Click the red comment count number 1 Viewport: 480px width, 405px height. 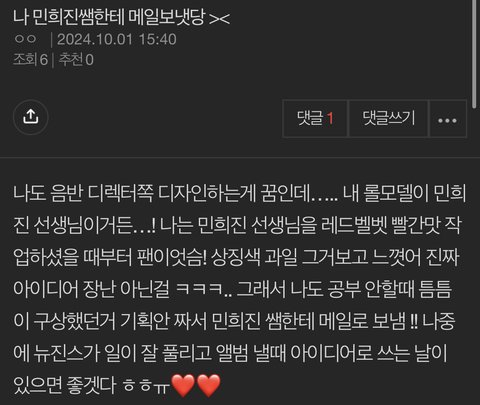coord(330,118)
